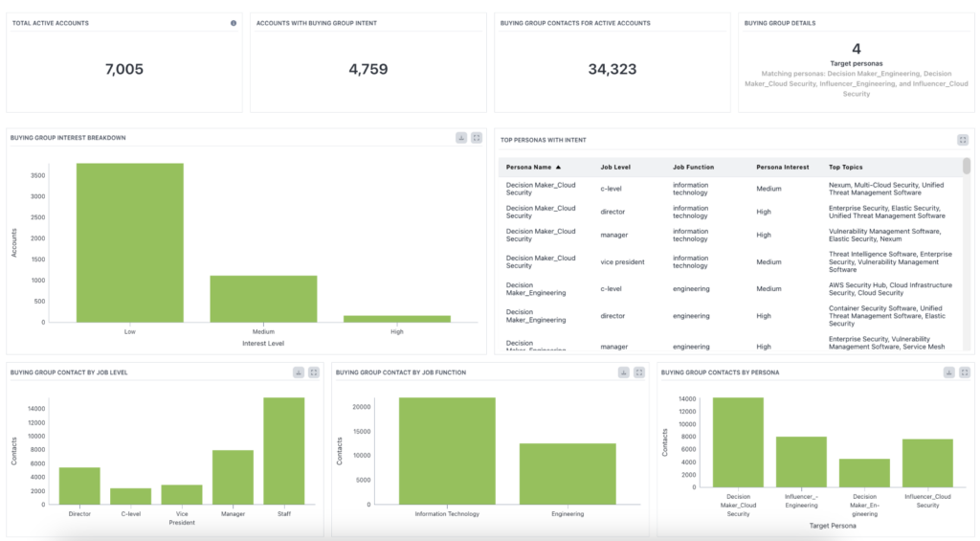Select the 4,759 accounts with buying intent value
This screenshot has width=980, height=541.
[368, 69]
